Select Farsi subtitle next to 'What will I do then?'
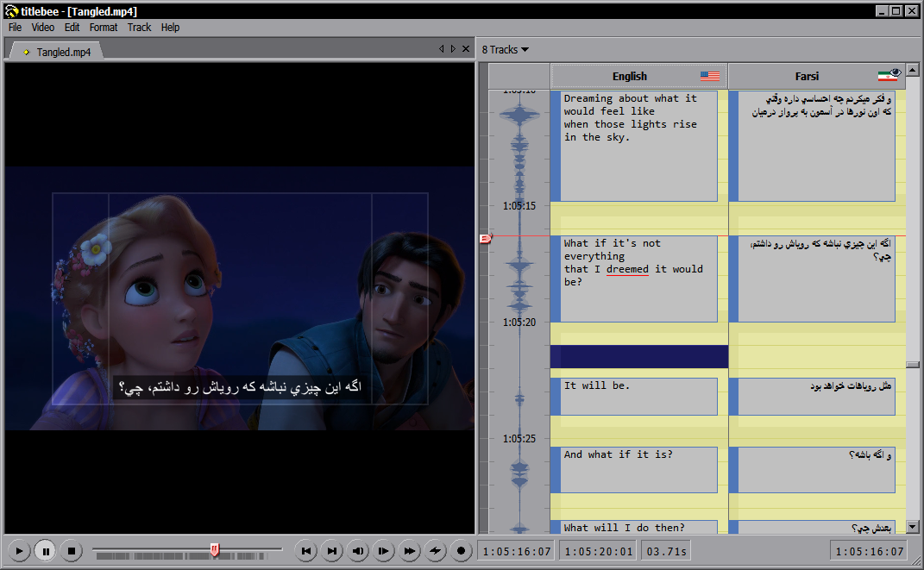Screen dimensions: 924x570 pos(812,527)
